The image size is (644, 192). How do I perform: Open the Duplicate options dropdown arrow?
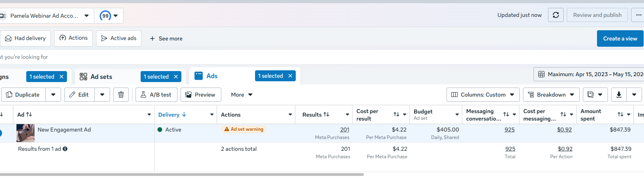click(x=53, y=95)
